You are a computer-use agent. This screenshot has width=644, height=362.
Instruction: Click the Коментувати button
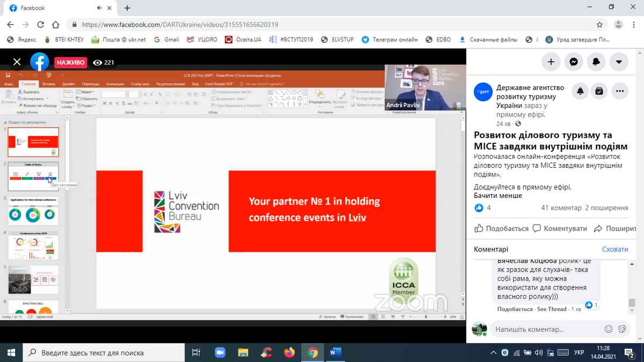pyautogui.click(x=560, y=228)
